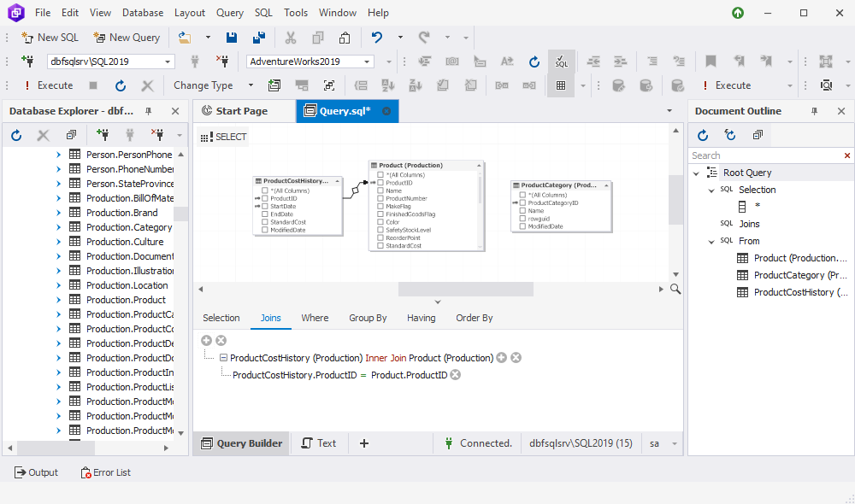The image size is (855, 504).
Task: Collapse the From node in Document Outline
Action: (711, 241)
